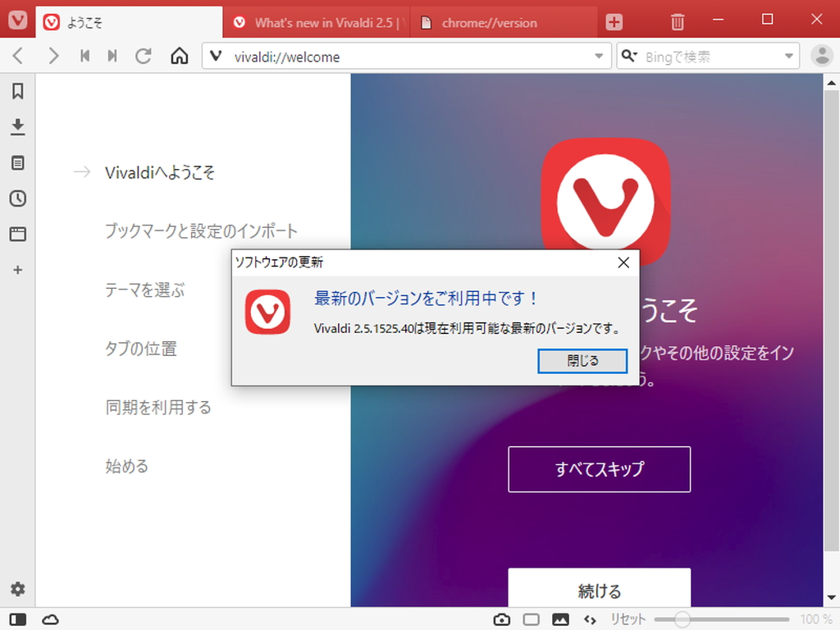Close the update dialog with 閉じる
The height and width of the screenshot is (630, 840).
click(x=583, y=361)
